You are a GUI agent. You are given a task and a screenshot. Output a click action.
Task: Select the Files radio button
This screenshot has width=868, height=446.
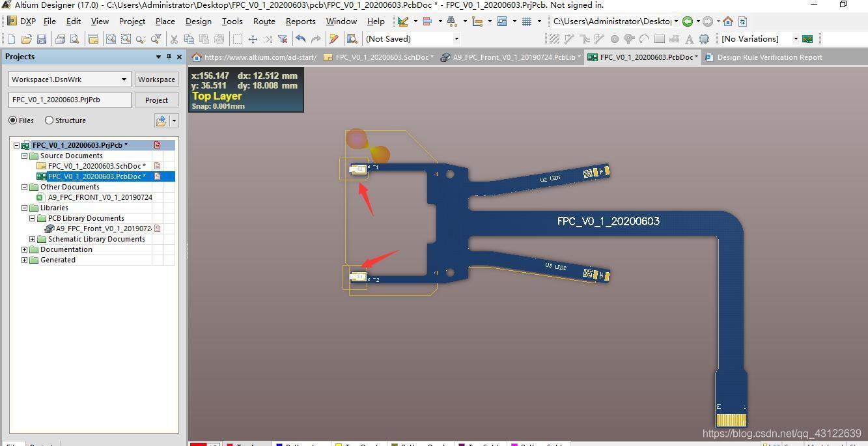point(13,120)
